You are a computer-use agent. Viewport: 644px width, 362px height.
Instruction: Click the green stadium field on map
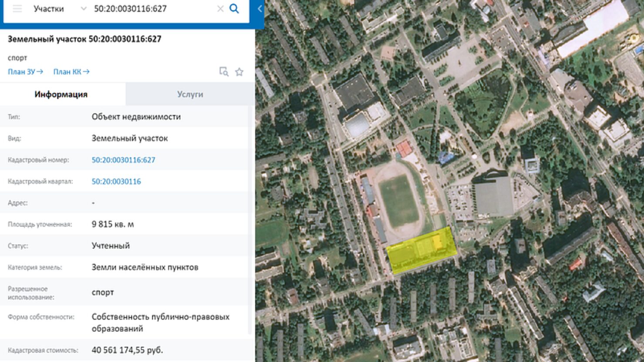398,201
